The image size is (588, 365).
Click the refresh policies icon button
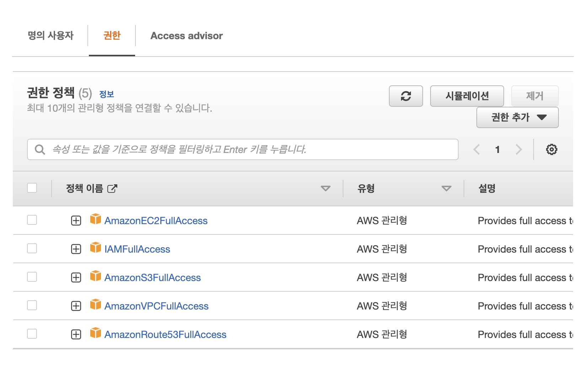click(406, 96)
